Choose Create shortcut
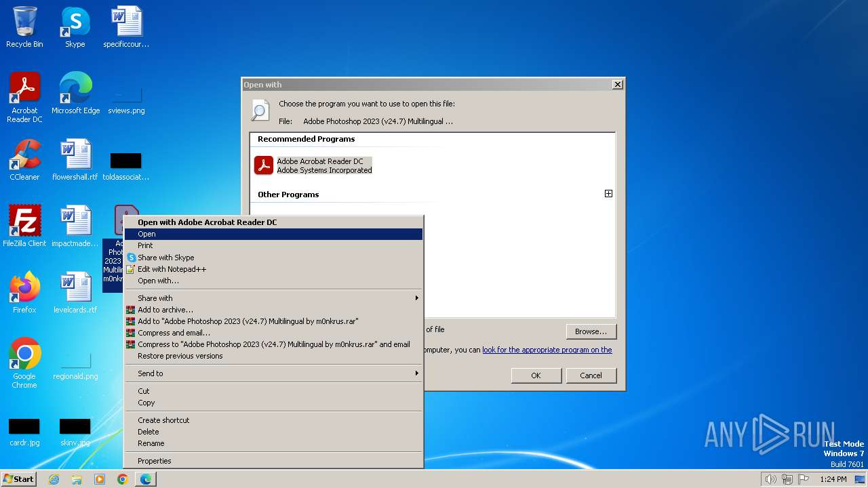The image size is (868, 488). [x=273, y=420]
